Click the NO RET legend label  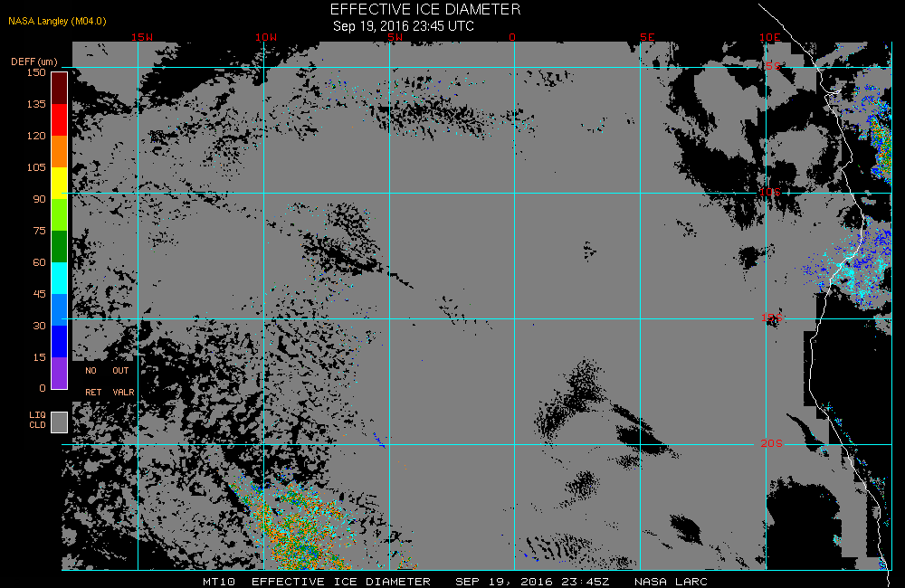click(93, 382)
